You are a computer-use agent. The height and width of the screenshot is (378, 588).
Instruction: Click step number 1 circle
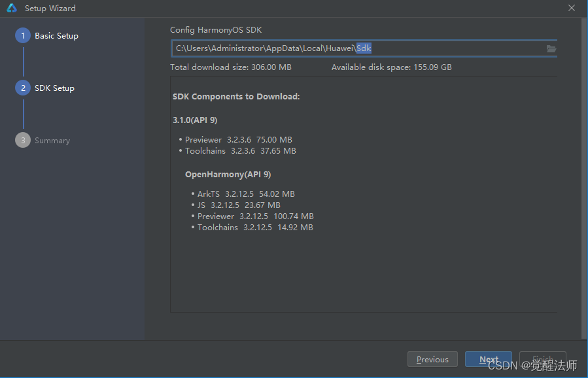pyautogui.click(x=23, y=35)
